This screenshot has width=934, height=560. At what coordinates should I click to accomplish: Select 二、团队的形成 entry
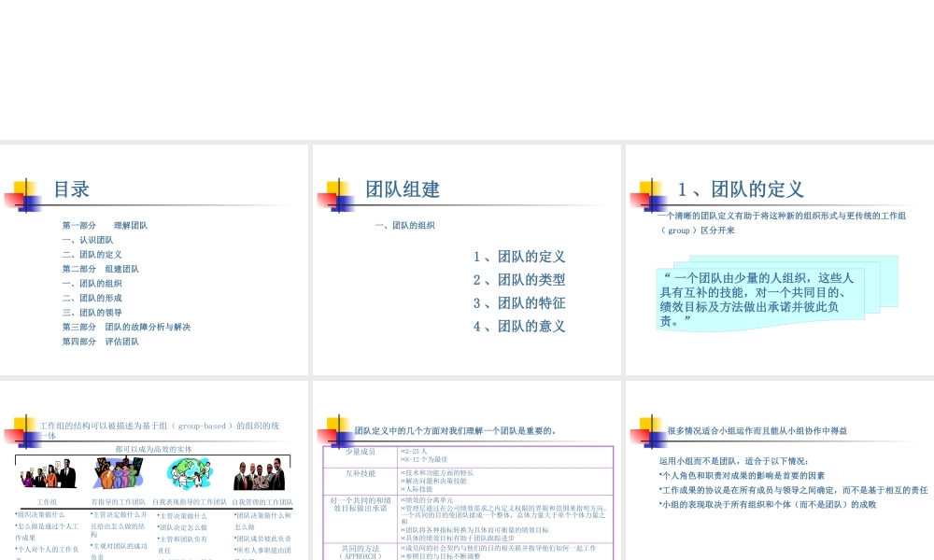pyautogui.click(x=92, y=298)
